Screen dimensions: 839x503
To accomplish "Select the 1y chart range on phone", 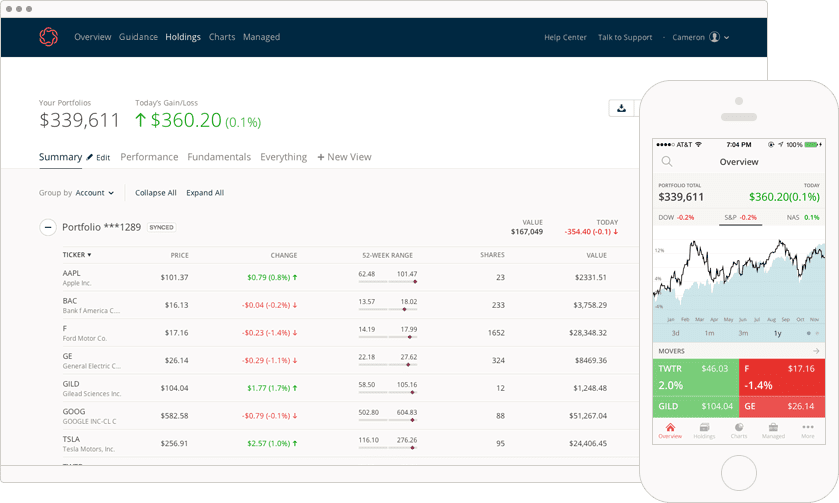I will click(777, 333).
